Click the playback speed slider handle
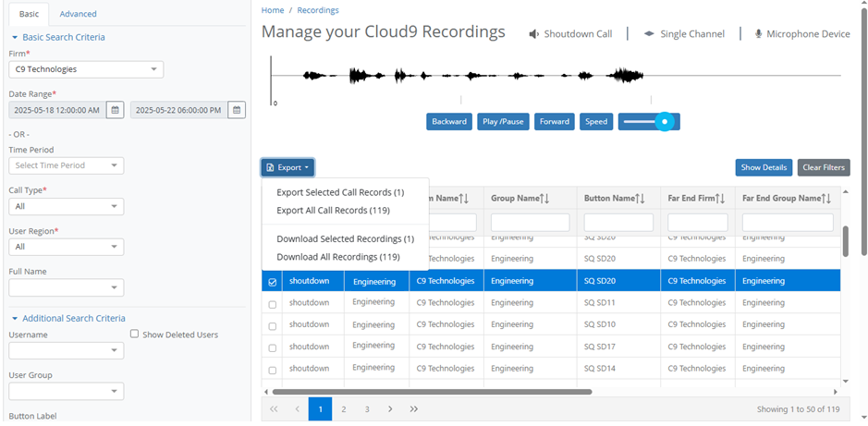This screenshot has width=868, height=426. [665, 122]
